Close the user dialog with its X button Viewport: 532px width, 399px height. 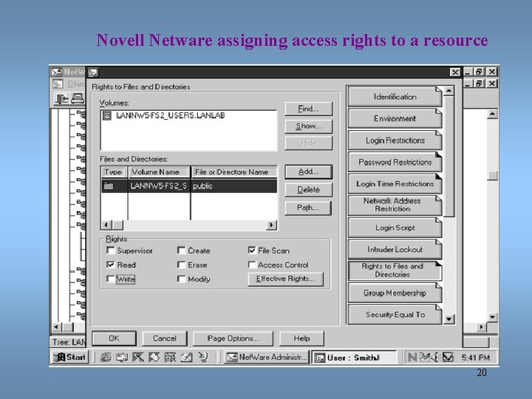pyautogui.click(x=455, y=72)
